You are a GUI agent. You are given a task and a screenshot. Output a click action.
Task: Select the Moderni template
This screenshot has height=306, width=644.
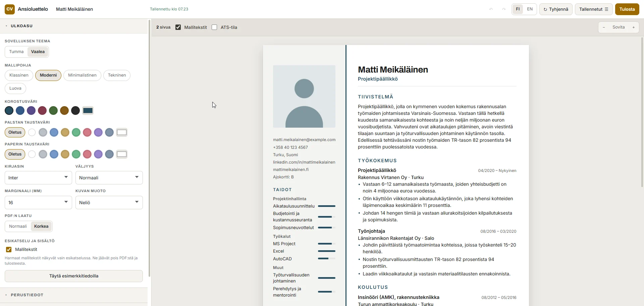[x=48, y=75]
